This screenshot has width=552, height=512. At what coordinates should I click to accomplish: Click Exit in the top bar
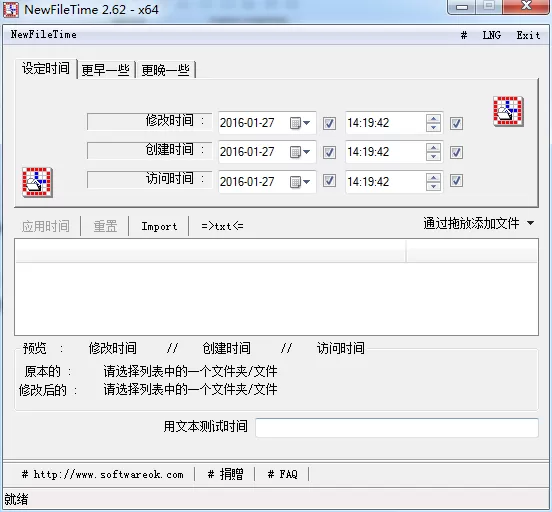pyautogui.click(x=528, y=35)
